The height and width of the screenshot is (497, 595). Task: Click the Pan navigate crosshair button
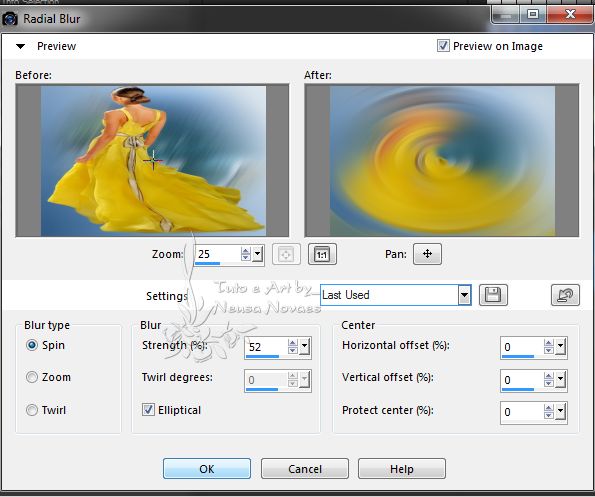[427, 254]
